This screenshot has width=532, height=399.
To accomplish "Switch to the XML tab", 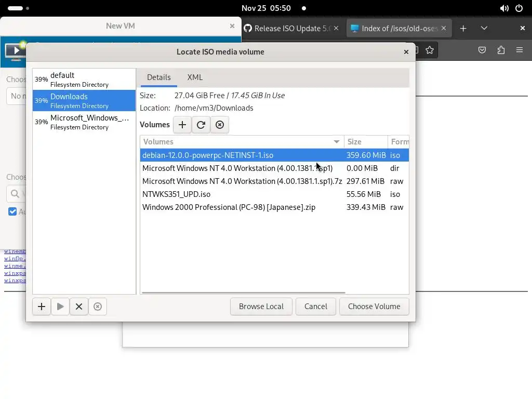I will coord(195,77).
